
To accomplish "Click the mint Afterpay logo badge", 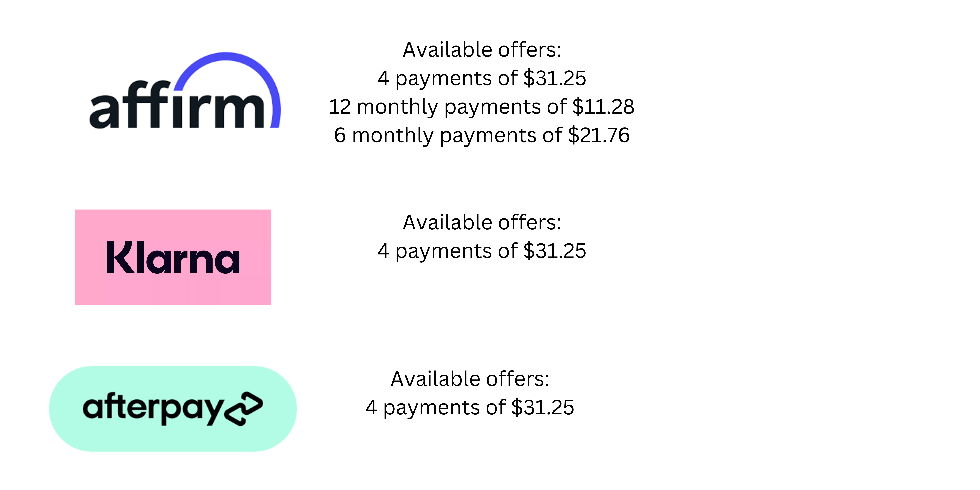I will pos(173,409).
